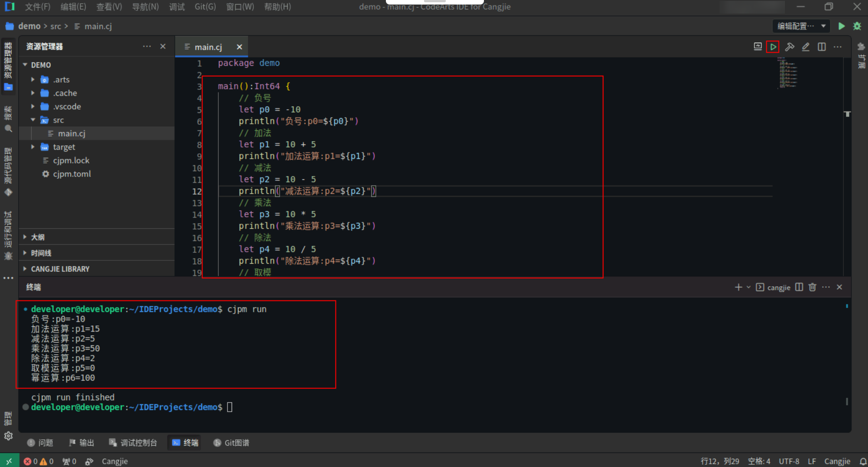Split the editor with the split icon
Image resolution: width=868 pixels, height=467 pixels.
(822, 47)
